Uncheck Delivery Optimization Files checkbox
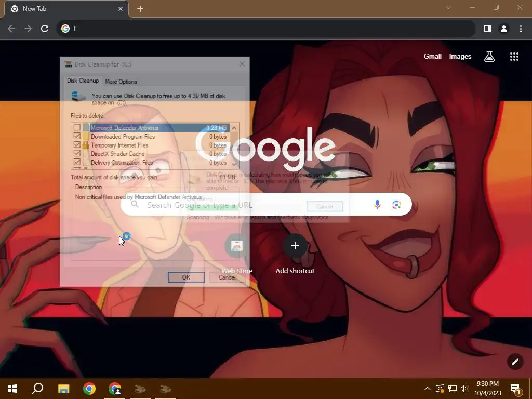Image resolution: width=532 pixels, height=399 pixels. [x=77, y=162]
